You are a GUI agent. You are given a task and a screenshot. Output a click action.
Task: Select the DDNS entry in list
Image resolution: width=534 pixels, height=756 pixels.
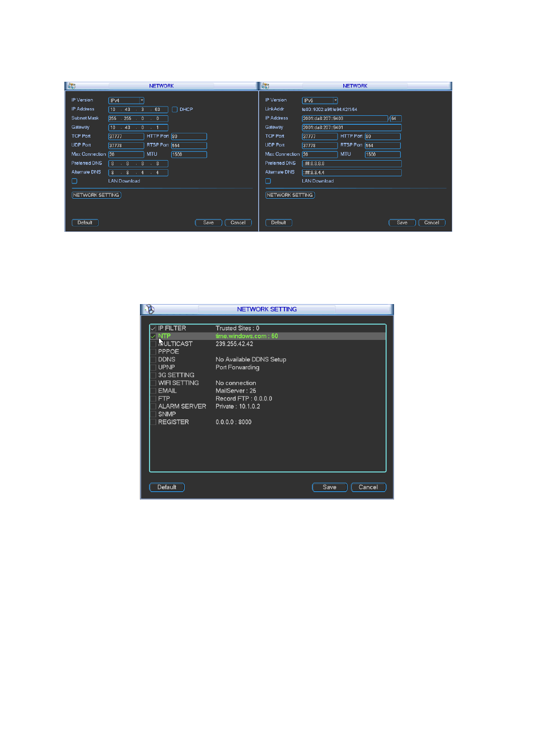point(268,360)
